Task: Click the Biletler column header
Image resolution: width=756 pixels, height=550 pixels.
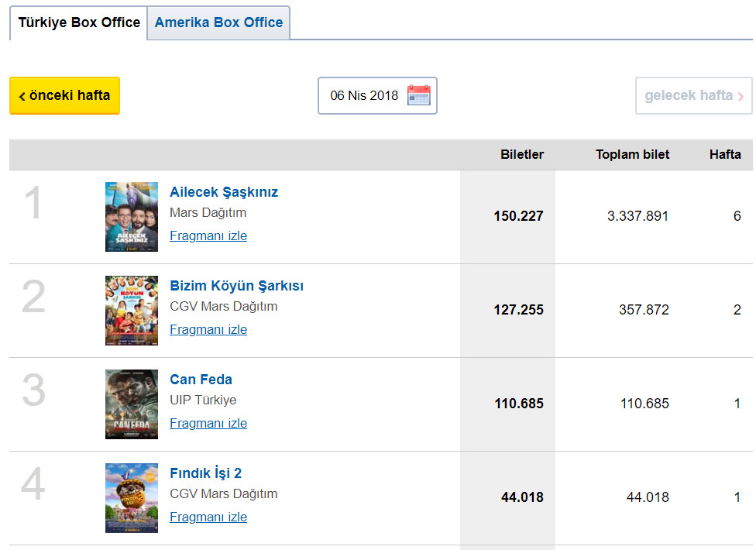Action: click(x=521, y=154)
